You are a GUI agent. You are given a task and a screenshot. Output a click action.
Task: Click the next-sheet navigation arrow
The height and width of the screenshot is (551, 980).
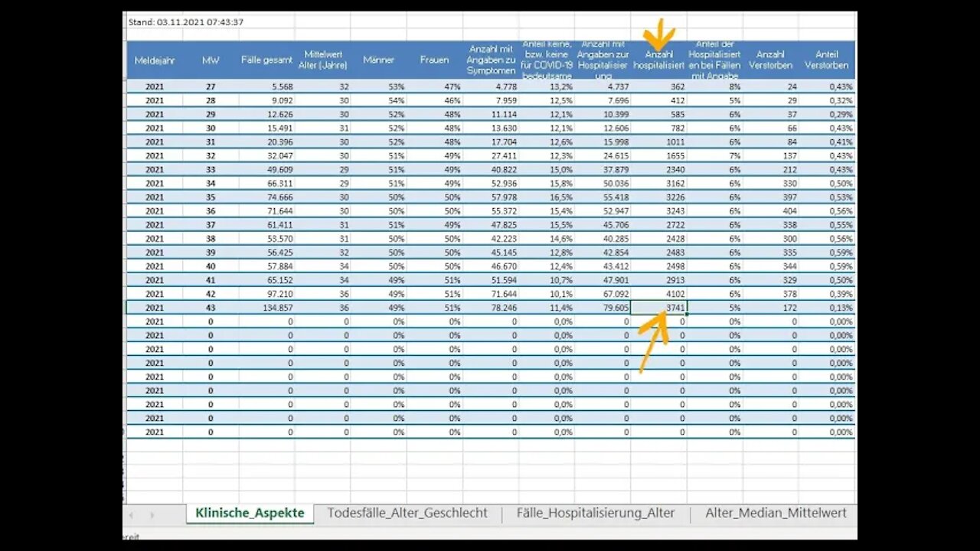click(x=152, y=515)
